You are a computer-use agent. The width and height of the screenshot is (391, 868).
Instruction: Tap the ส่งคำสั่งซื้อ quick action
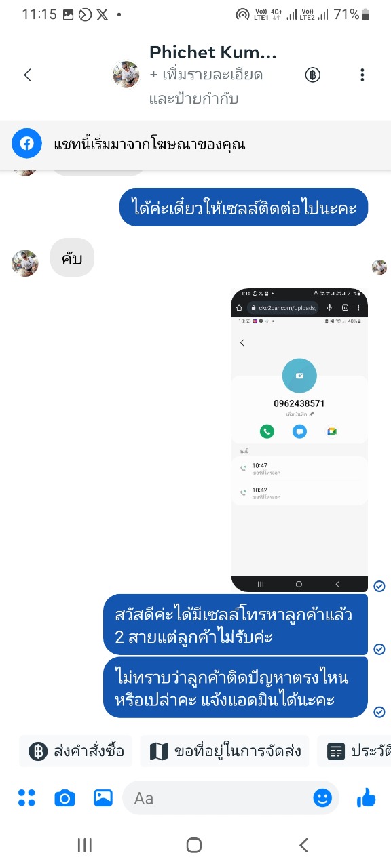coord(76,751)
